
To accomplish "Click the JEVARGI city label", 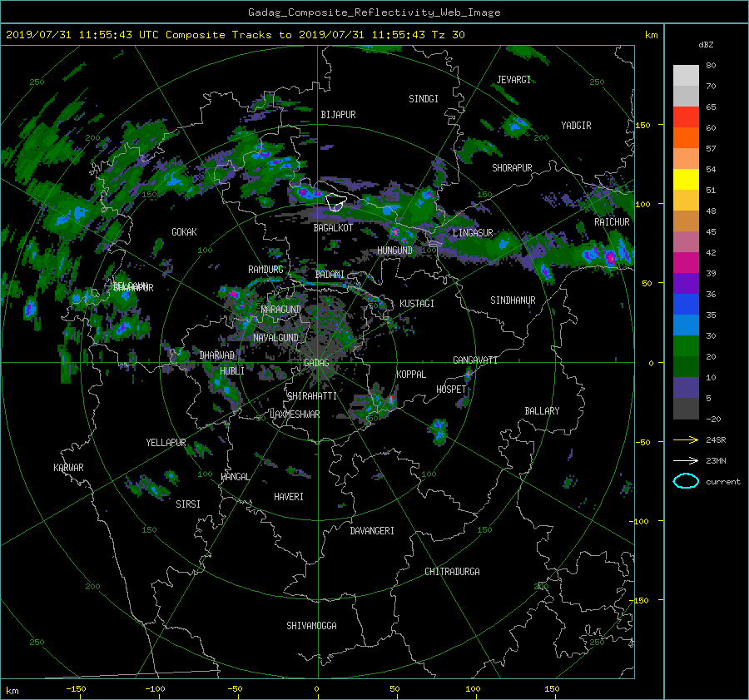I will point(513,80).
